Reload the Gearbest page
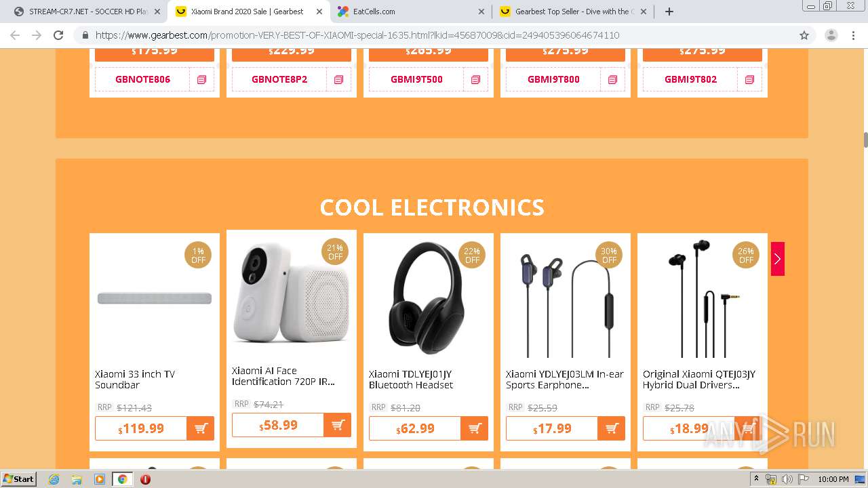 [58, 35]
